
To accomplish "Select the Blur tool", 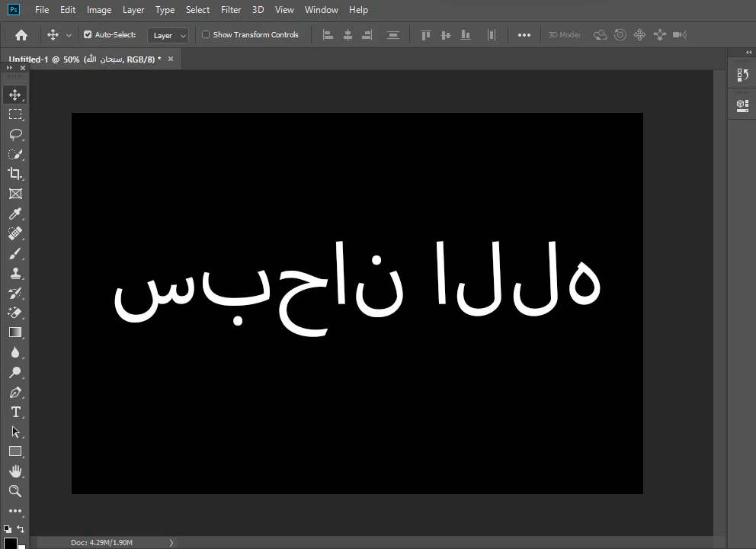I will [15, 352].
